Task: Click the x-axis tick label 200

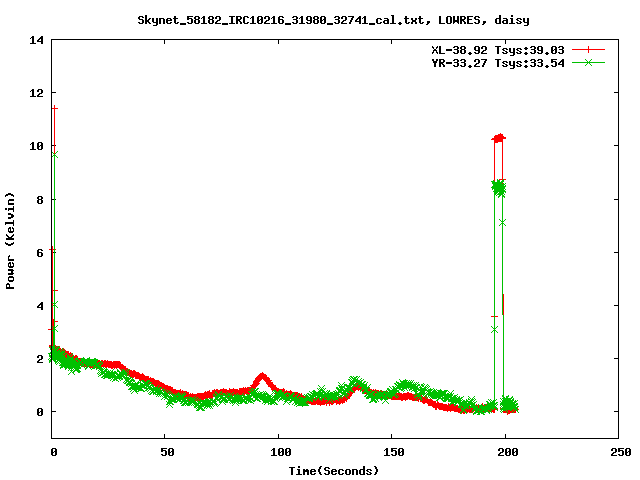Action: pyautogui.click(x=507, y=452)
